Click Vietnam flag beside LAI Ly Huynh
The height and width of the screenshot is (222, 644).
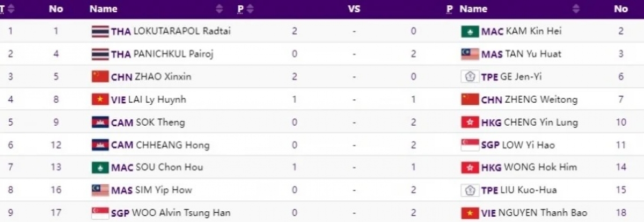pos(100,99)
